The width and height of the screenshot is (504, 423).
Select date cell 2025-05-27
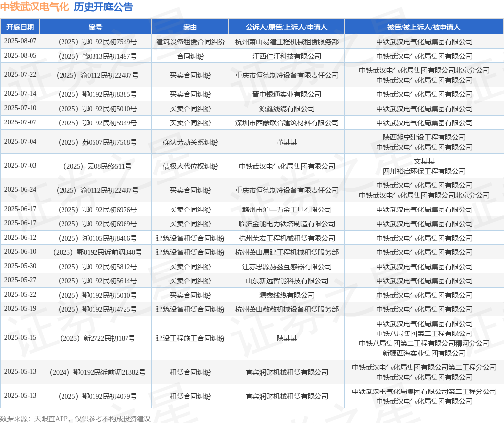pyautogui.click(x=20, y=280)
